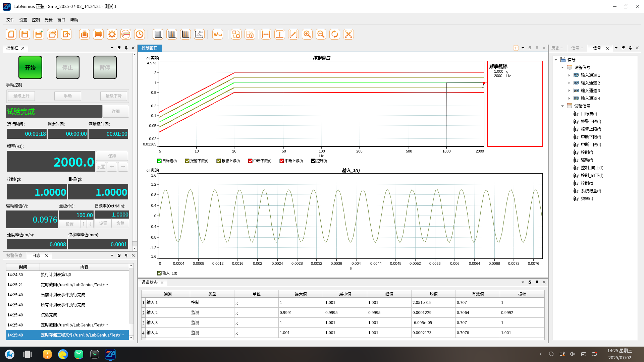Open the 设置 menu
The width and height of the screenshot is (644, 362).
23,20
